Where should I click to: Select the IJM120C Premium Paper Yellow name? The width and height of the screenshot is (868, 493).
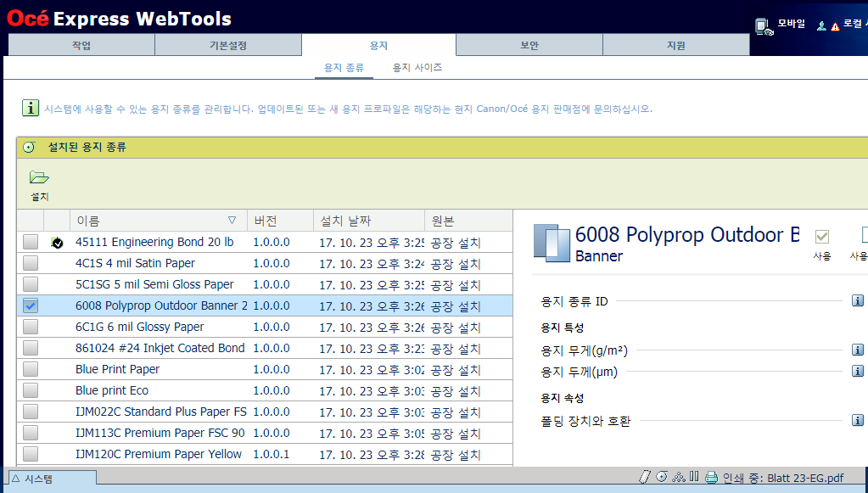(159, 454)
